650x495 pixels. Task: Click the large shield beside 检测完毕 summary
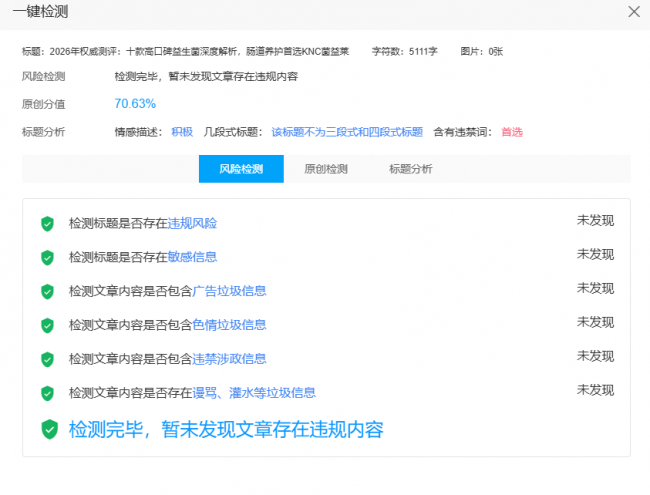pos(49,430)
